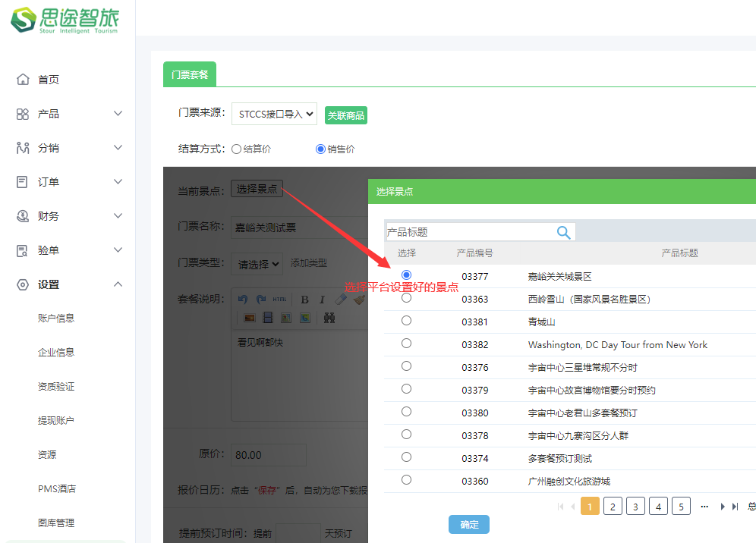Collapse the 设置 sidebar section

pos(68,284)
